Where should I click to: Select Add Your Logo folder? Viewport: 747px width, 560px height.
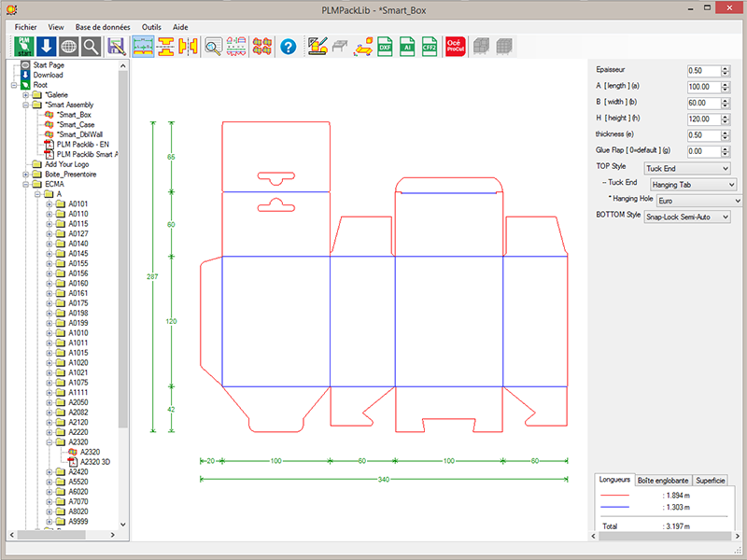(x=66, y=164)
